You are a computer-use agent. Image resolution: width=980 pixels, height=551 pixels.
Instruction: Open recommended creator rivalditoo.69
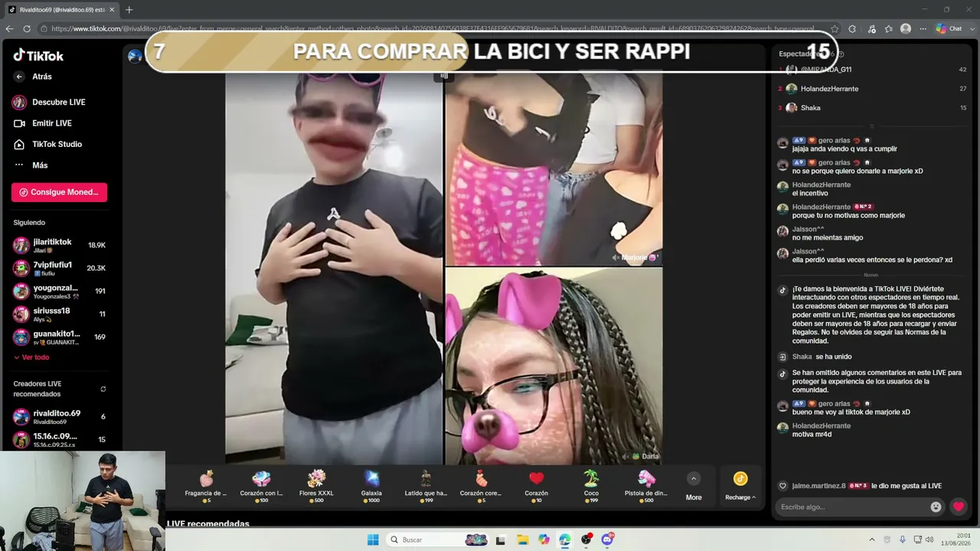[x=59, y=417]
